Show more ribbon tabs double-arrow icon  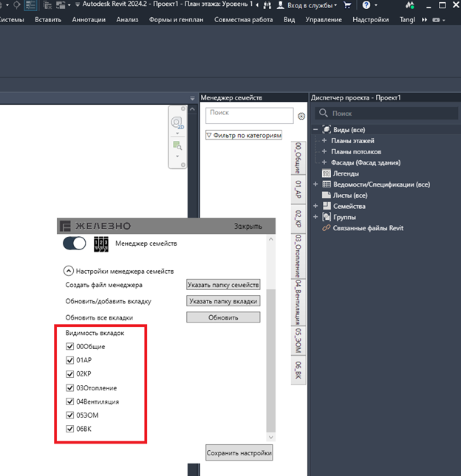[x=424, y=20]
